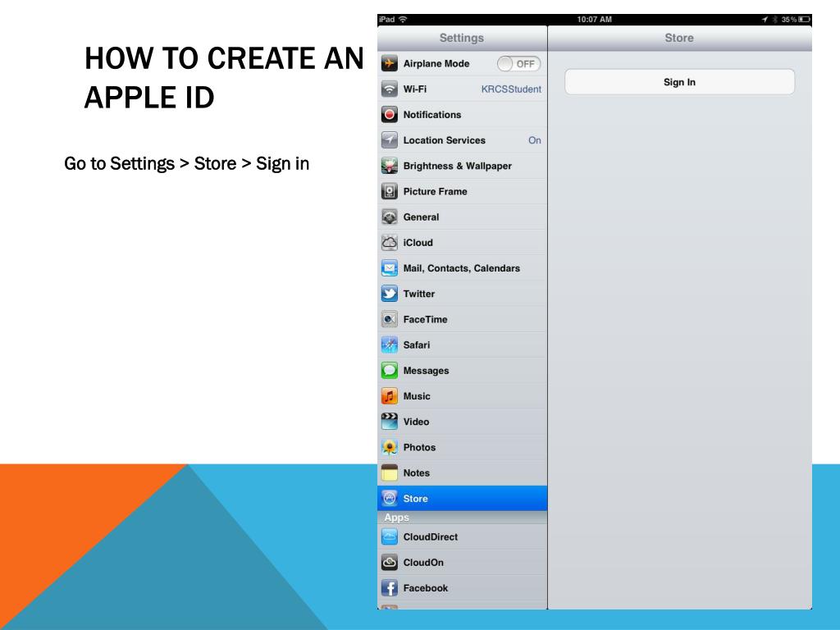Viewport: 840px width, 630px height.
Task: Tap the Twitter bird icon
Action: (390, 294)
